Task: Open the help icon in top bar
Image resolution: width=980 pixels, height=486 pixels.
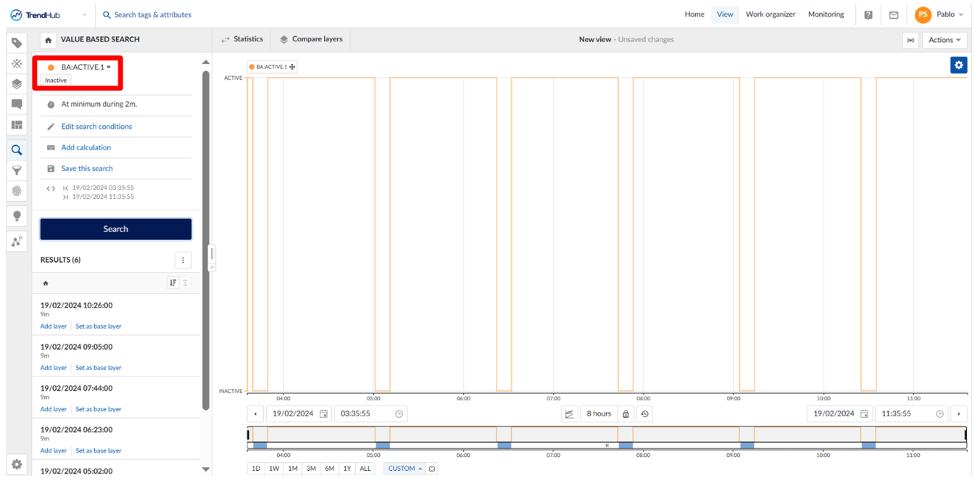Action: (868, 15)
